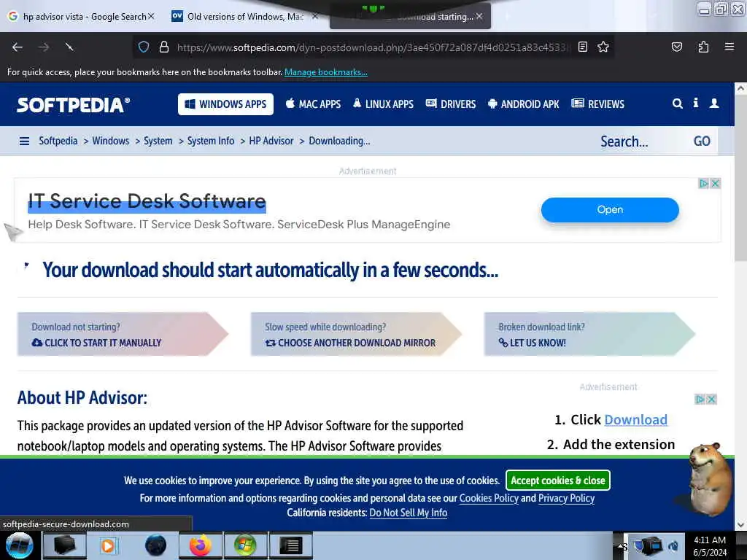Viewport: 747px width, 560px height.
Task: Open media player taskbar icon
Action: click(x=108, y=545)
